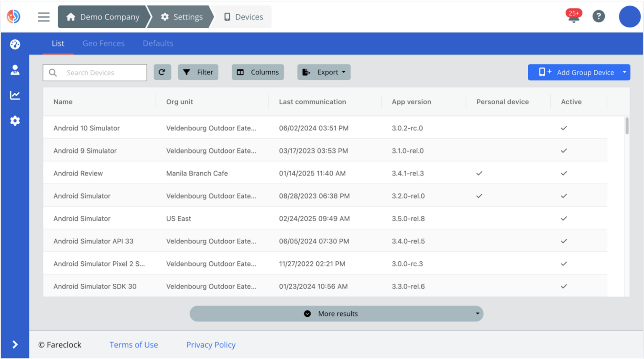
Task: Refresh the devices list
Action: click(x=162, y=72)
